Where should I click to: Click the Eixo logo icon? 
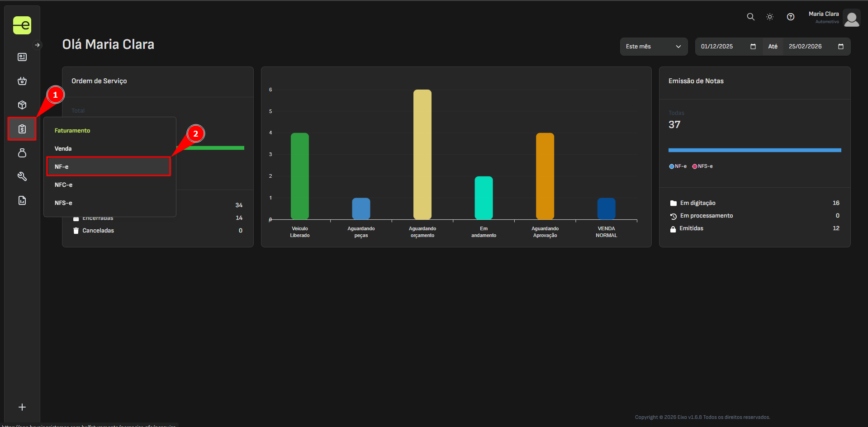coord(22,25)
